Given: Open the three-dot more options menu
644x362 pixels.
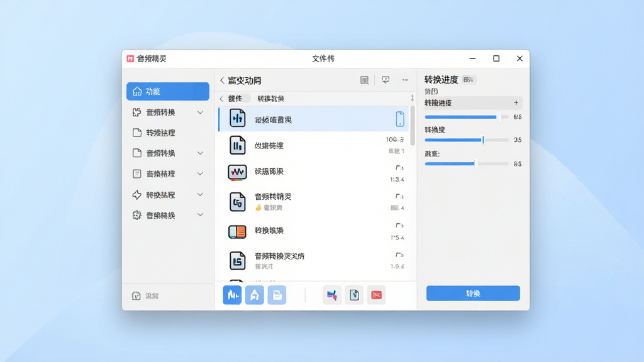Looking at the screenshot, I should tap(405, 80).
